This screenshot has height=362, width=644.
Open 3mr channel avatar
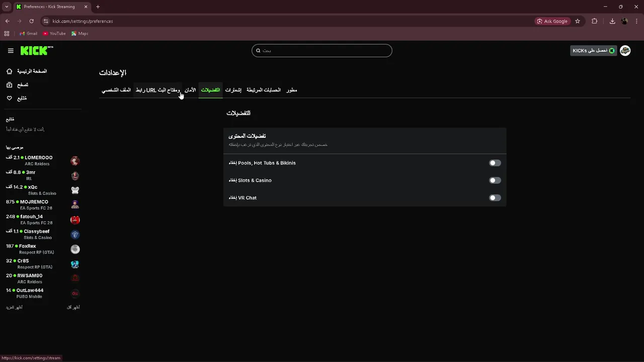(75, 175)
